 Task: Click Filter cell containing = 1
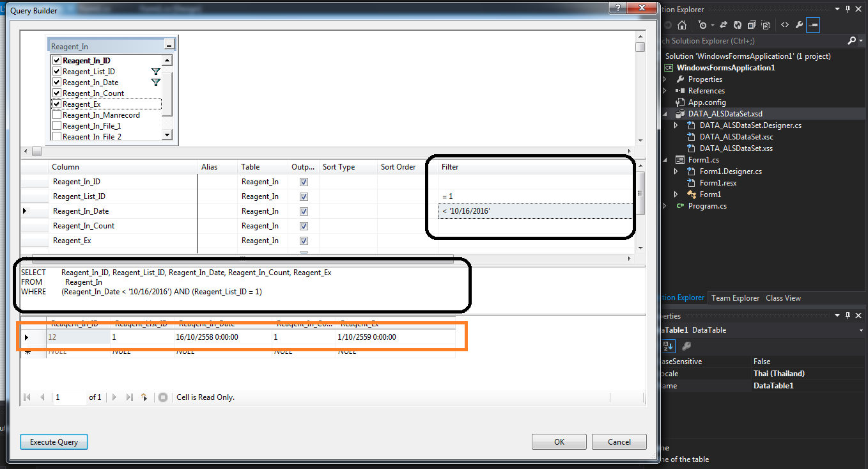(535, 196)
